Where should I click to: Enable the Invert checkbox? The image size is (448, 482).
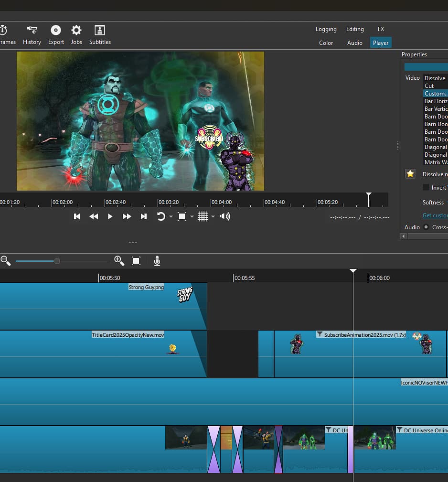tap(426, 188)
